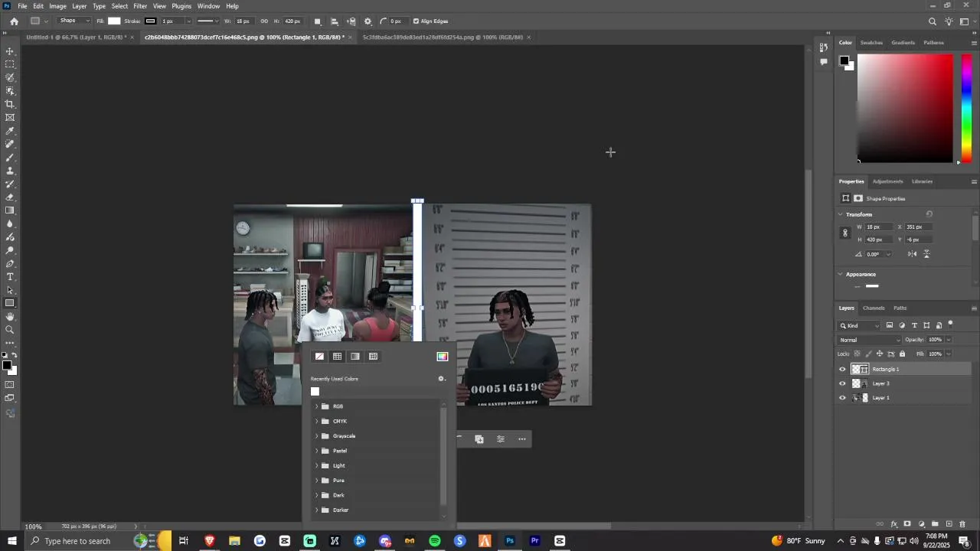Expand the Pastel swatch folder

317,451
